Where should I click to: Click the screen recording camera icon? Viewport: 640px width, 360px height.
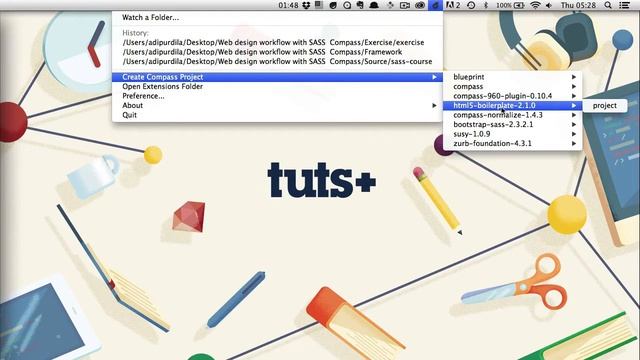tap(405, 5)
